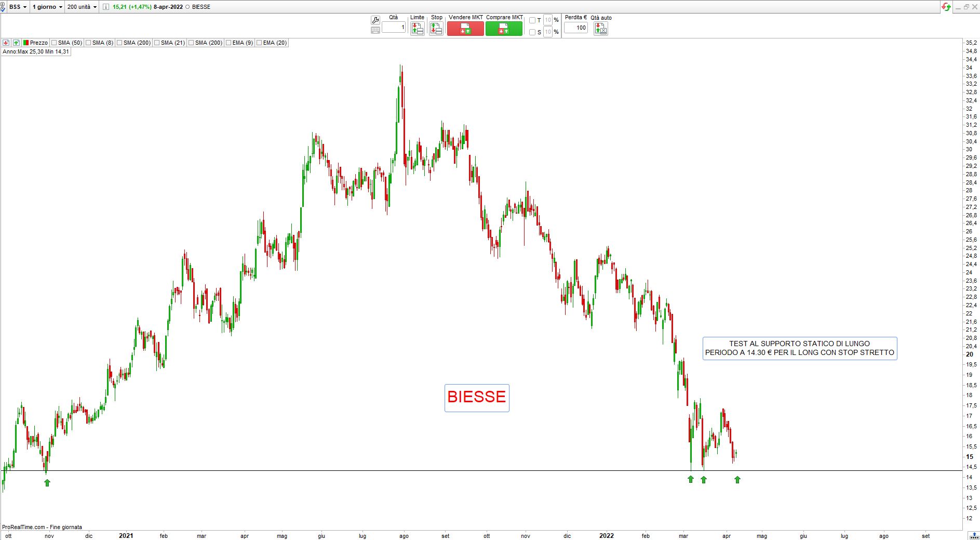Select the SMA (21) indicator tab

click(x=170, y=43)
